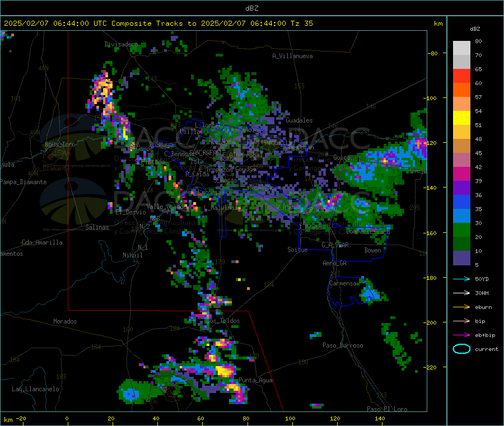
Task: Select the green 20-30 dBZ color swatch
Action: tap(461, 230)
